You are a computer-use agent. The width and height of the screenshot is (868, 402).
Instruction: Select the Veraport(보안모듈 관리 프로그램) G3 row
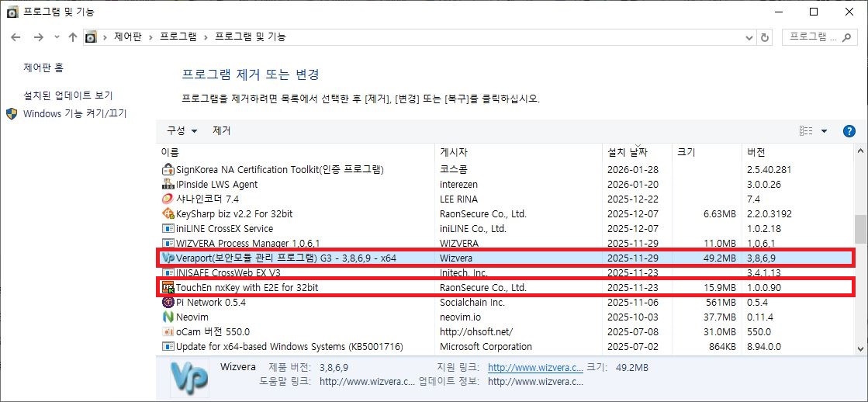505,258
